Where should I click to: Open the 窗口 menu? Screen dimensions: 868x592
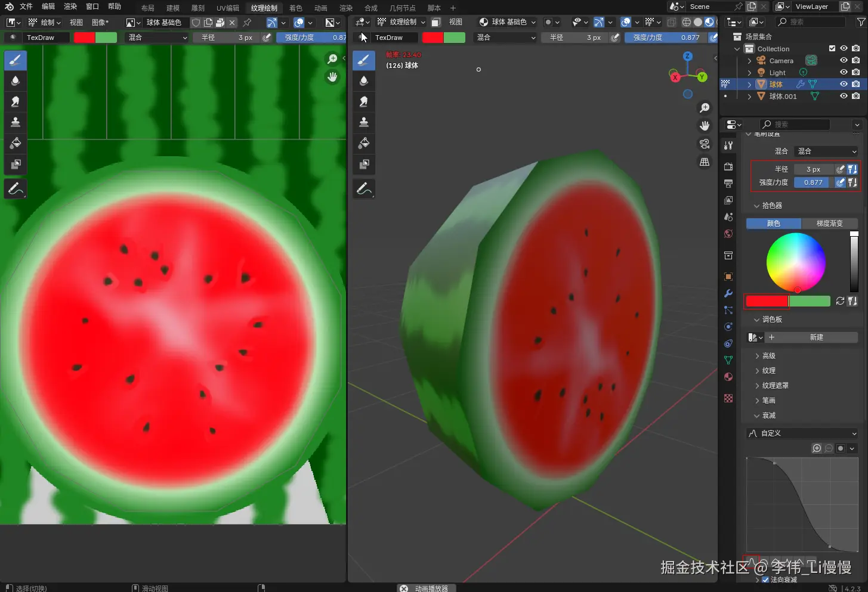pos(92,7)
